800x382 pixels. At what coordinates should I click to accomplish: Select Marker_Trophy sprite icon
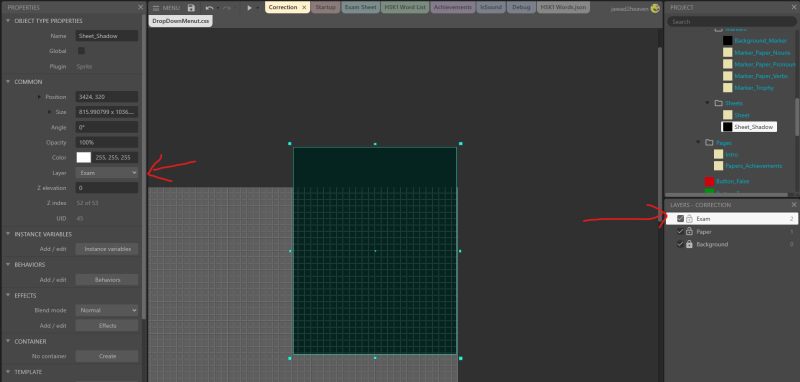coord(728,88)
